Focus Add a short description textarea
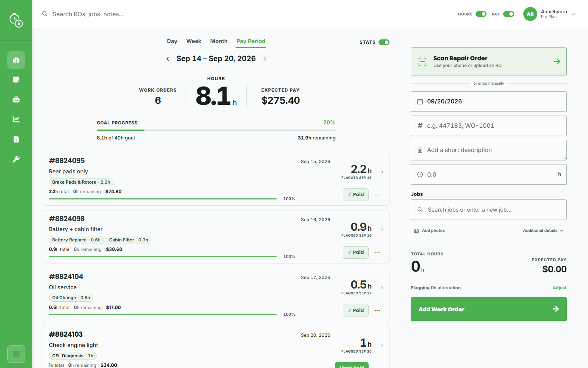 pyautogui.click(x=488, y=150)
